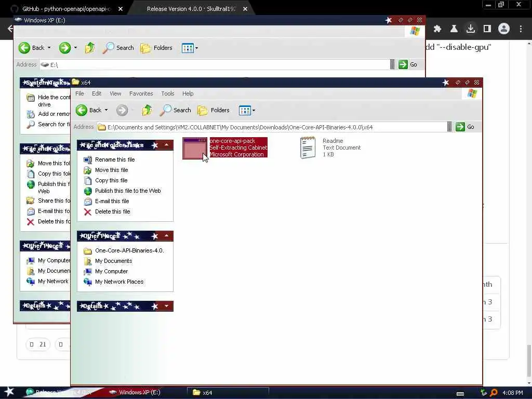
Task: Open Search in Windows XP (E:) window
Action: [x=118, y=48]
